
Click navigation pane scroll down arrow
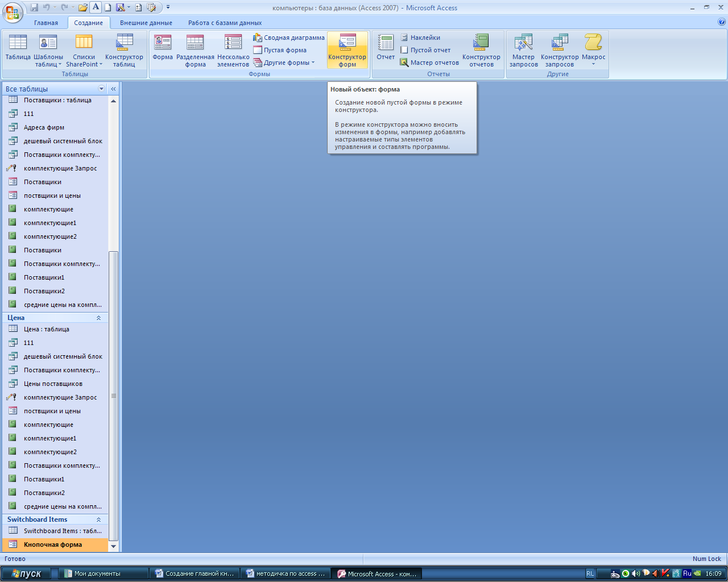(113, 546)
